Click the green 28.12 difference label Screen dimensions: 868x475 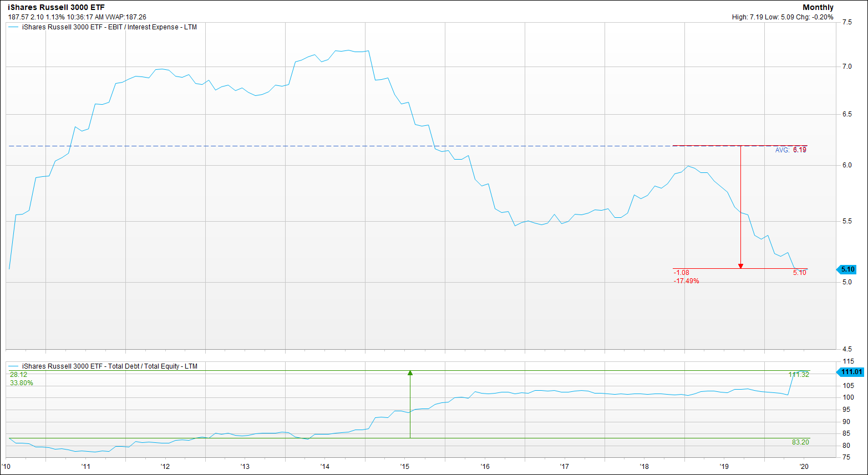click(x=18, y=375)
